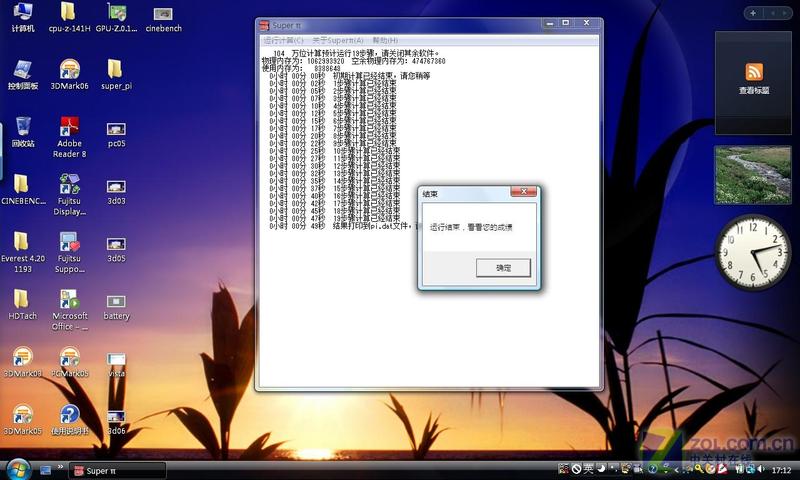
Task: Open the super_pi folder
Action: 116,75
